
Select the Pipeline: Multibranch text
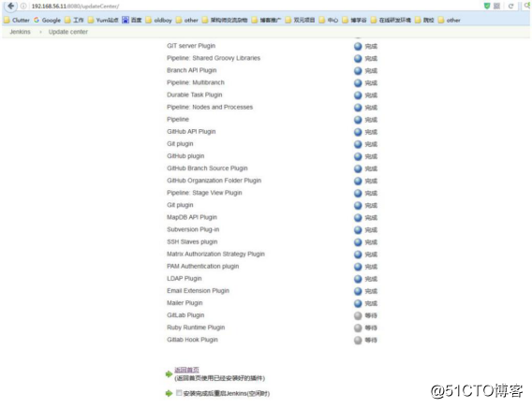point(196,82)
